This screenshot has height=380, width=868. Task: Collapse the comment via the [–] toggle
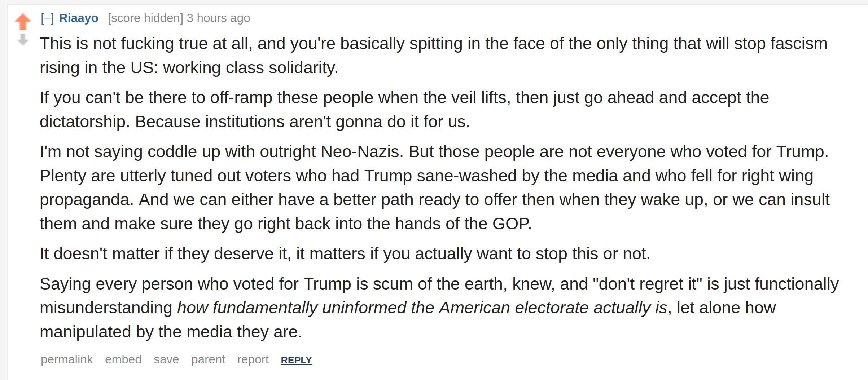pyautogui.click(x=47, y=18)
